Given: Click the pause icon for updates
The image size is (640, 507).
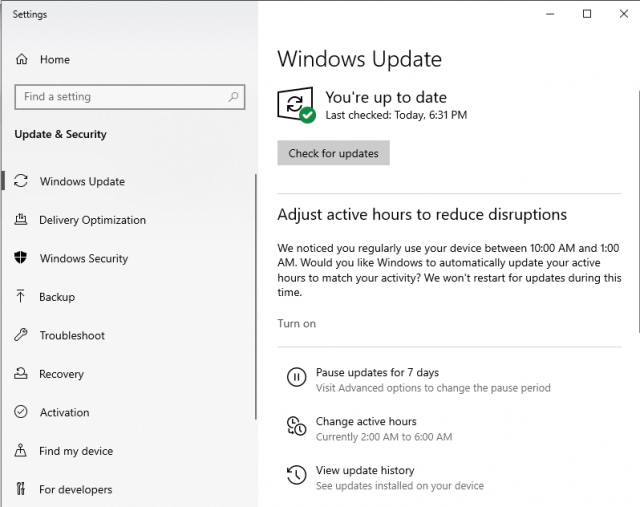Looking at the screenshot, I should point(296,378).
